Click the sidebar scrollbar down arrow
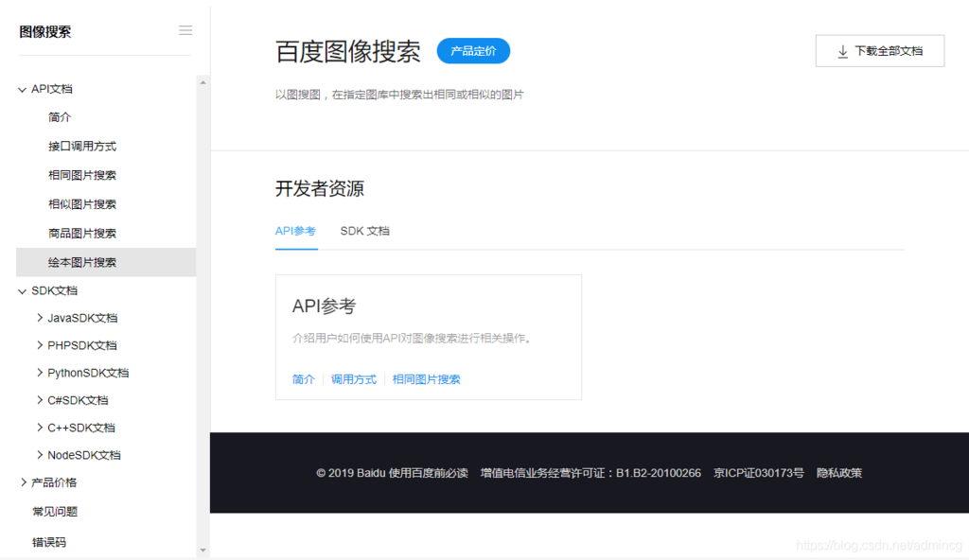 point(203,551)
